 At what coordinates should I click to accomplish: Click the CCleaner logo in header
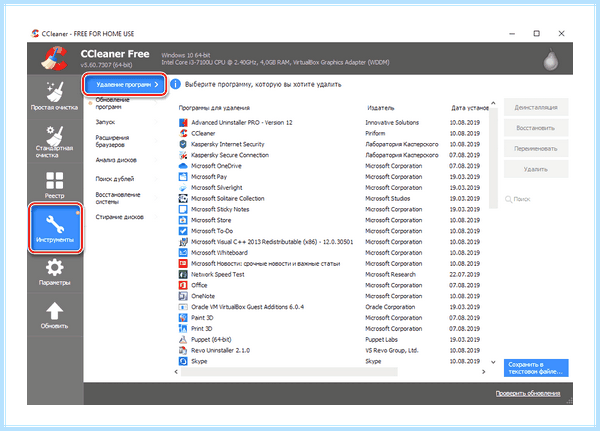tap(54, 58)
